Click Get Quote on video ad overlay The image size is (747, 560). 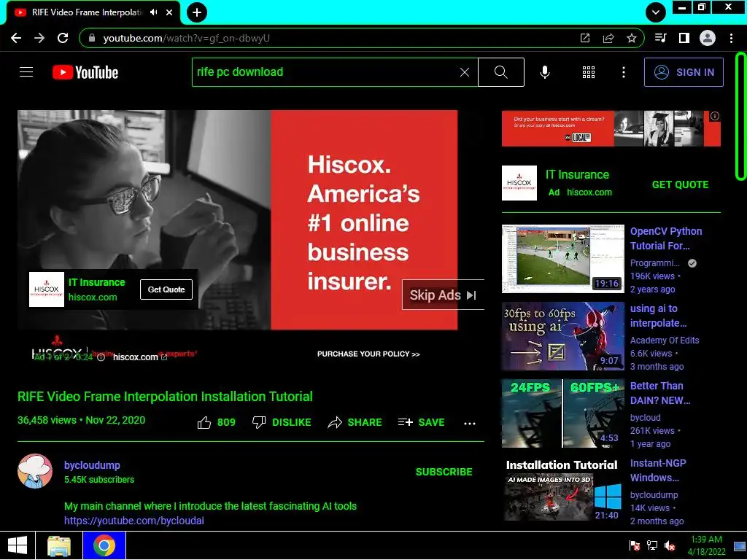(x=166, y=289)
